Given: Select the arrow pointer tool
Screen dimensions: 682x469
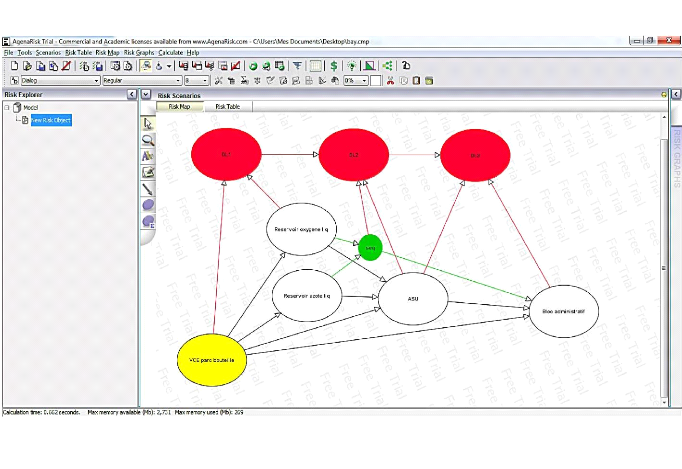Looking at the screenshot, I should pos(148,123).
